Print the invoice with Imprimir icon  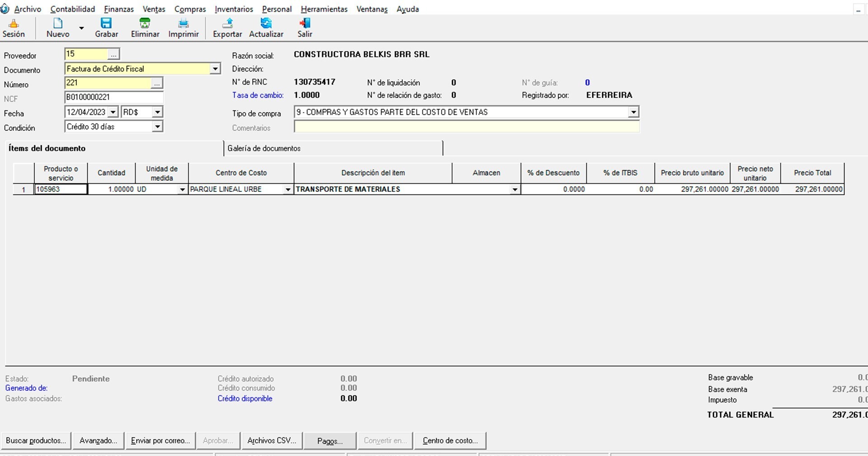coord(183,28)
